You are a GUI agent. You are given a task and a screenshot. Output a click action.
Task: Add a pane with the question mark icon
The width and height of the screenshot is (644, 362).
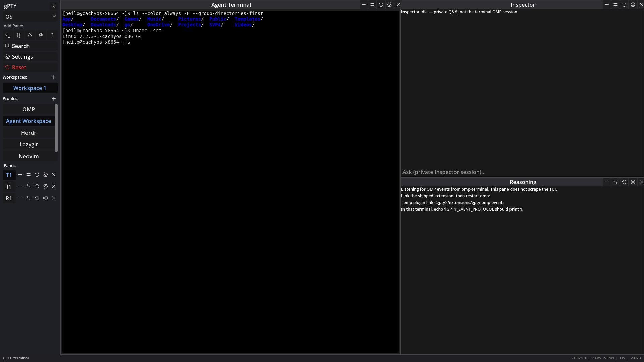point(52,35)
